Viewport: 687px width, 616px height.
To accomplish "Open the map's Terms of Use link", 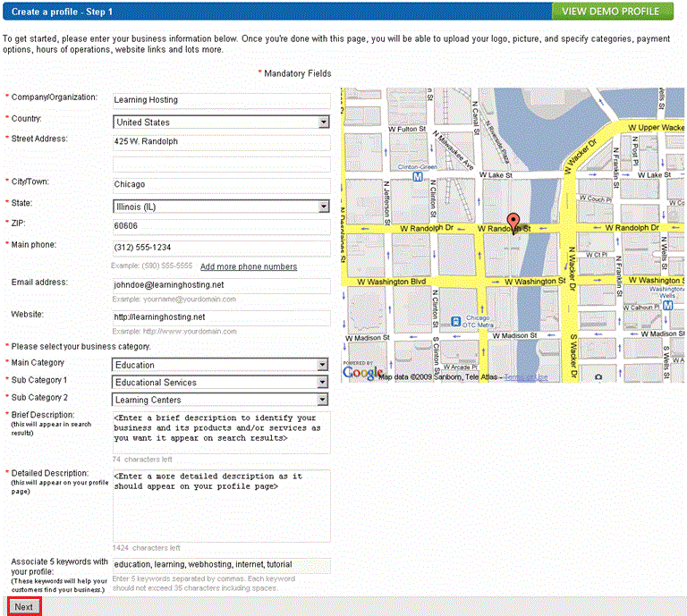I will (527, 377).
